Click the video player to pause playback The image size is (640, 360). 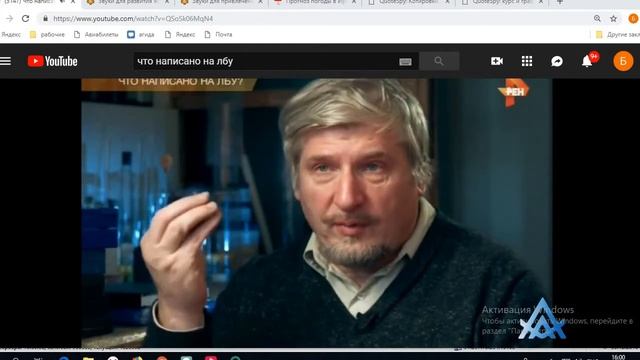(317, 213)
